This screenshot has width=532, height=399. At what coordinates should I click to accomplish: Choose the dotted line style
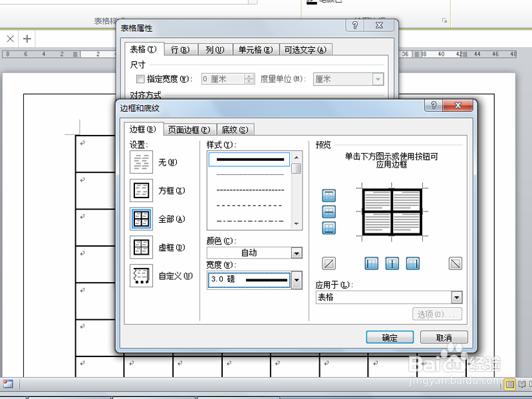(x=249, y=175)
